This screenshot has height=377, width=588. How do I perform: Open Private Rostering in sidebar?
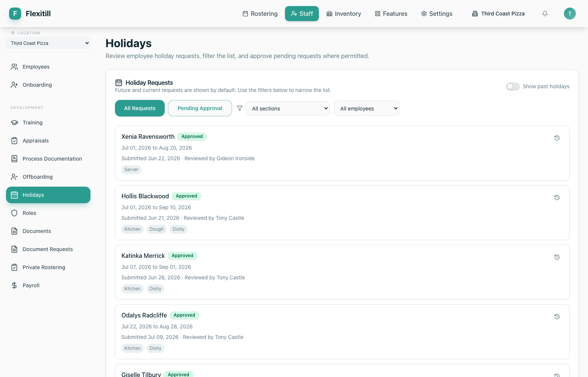coord(48,267)
